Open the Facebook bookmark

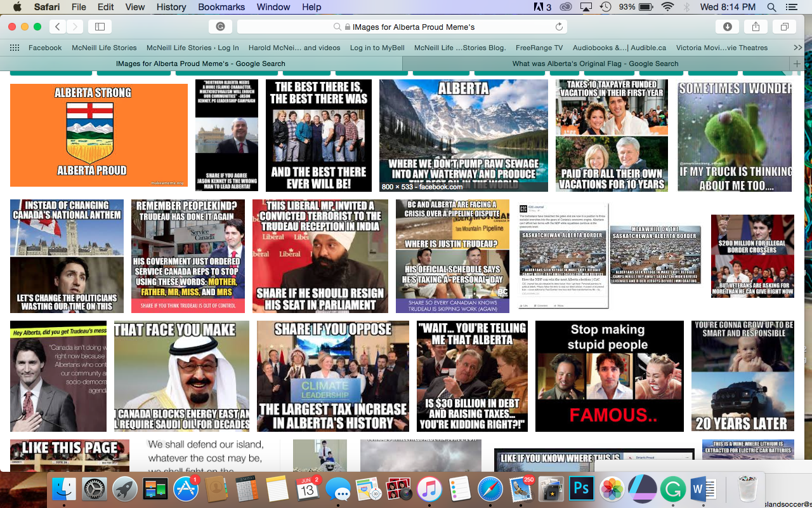point(45,48)
